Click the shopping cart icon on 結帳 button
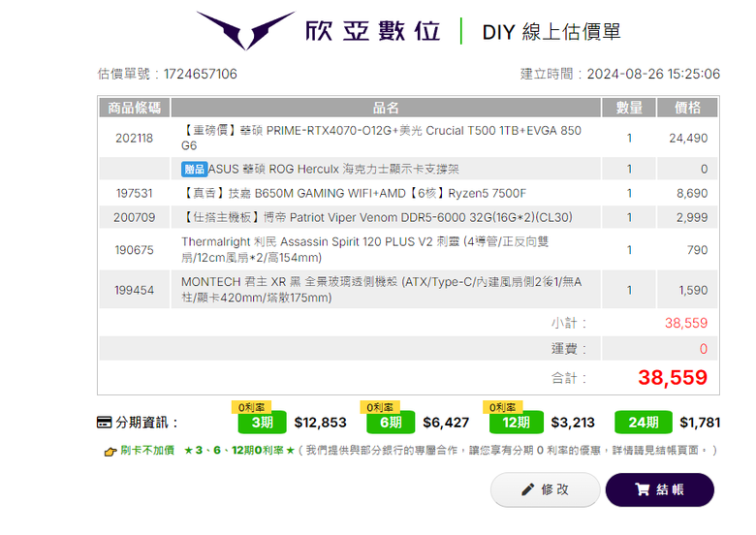 (642, 489)
